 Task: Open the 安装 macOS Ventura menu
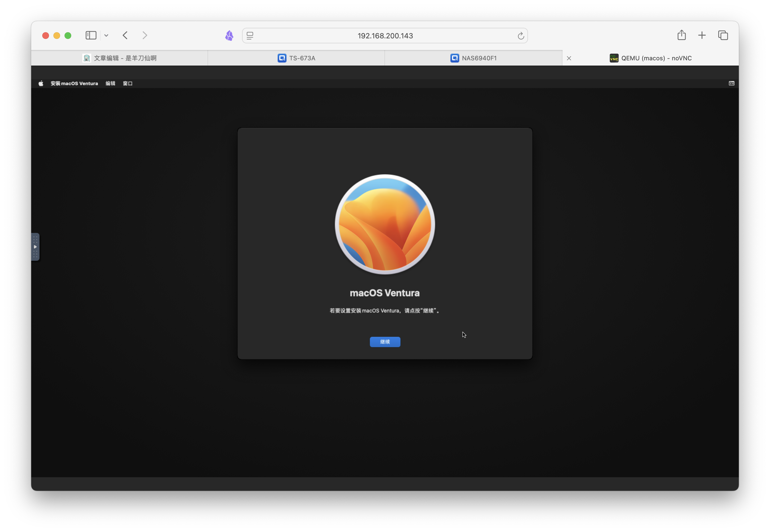click(x=74, y=83)
